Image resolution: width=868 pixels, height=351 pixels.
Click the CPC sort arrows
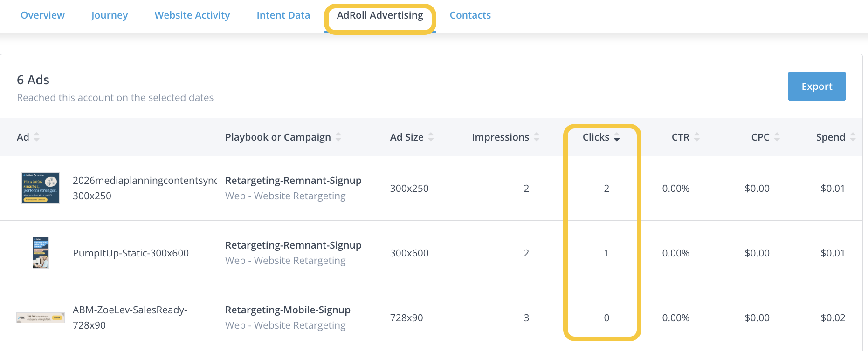pos(777,137)
